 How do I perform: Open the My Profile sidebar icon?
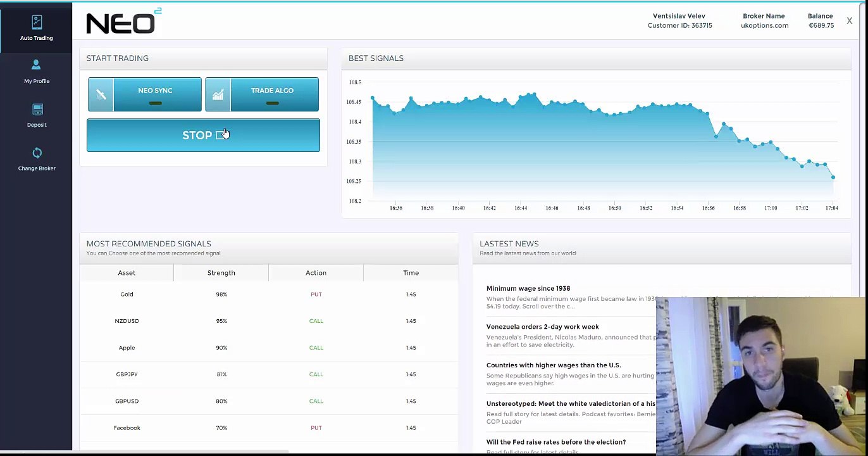(x=36, y=65)
